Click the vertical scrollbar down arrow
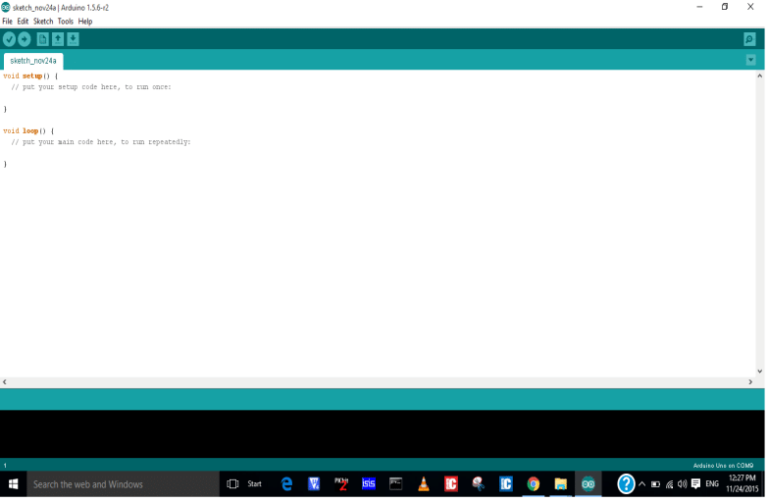Image resolution: width=768 pixels, height=502 pixels. 760,371
